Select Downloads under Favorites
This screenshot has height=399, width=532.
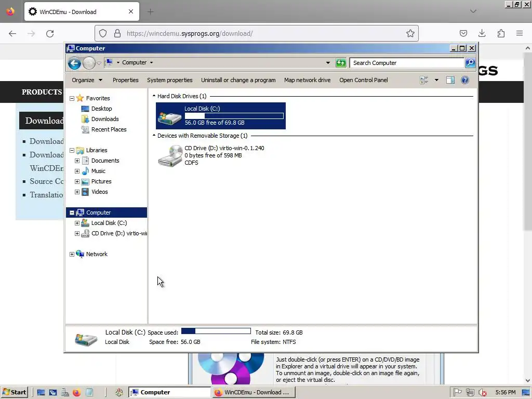[x=105, y=119]
